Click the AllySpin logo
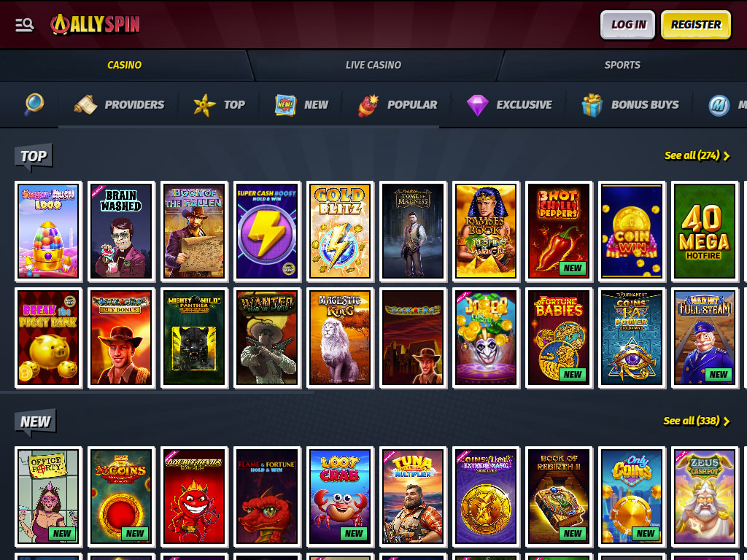This screenshot has width=747, height=560. [95, 24]
